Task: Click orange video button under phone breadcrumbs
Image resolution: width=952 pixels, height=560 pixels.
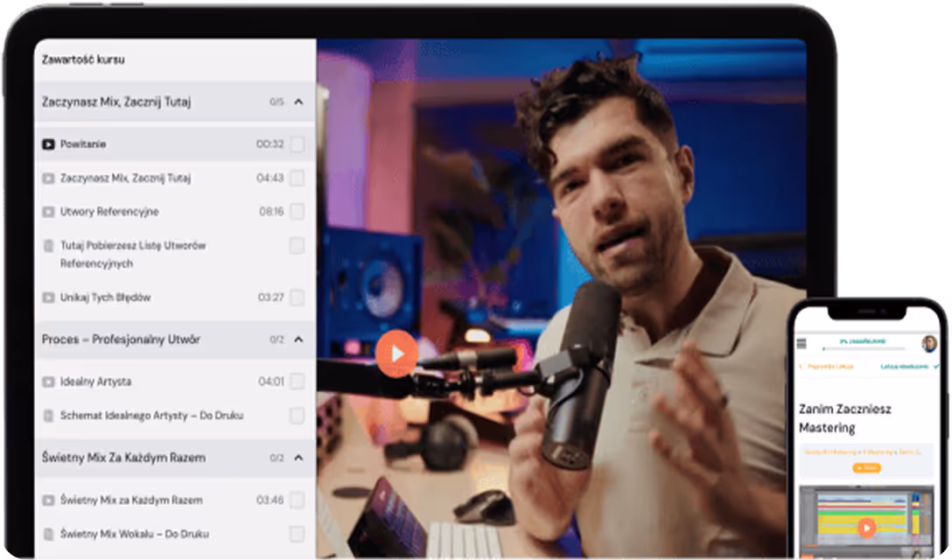Action: (866, 468)
